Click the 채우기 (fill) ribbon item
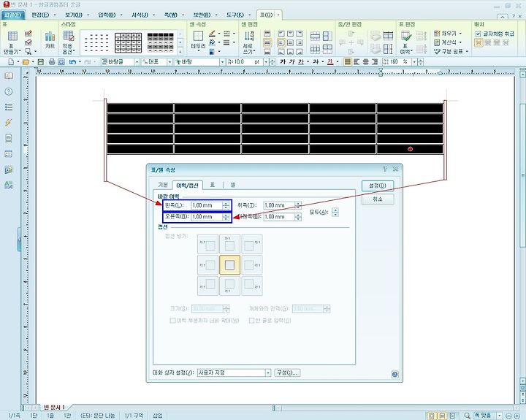This screenshot has width=526, height=420. [x=448, y=33]
